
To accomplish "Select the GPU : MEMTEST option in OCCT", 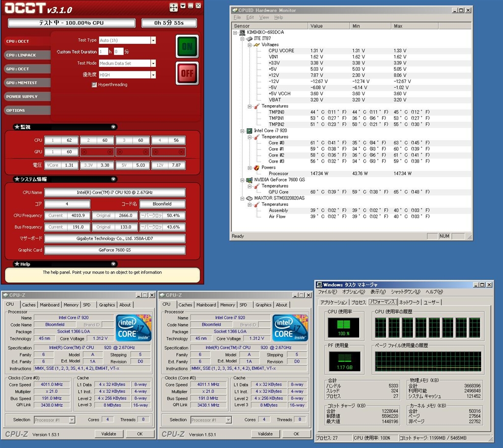I will click(x=28, y=83).
